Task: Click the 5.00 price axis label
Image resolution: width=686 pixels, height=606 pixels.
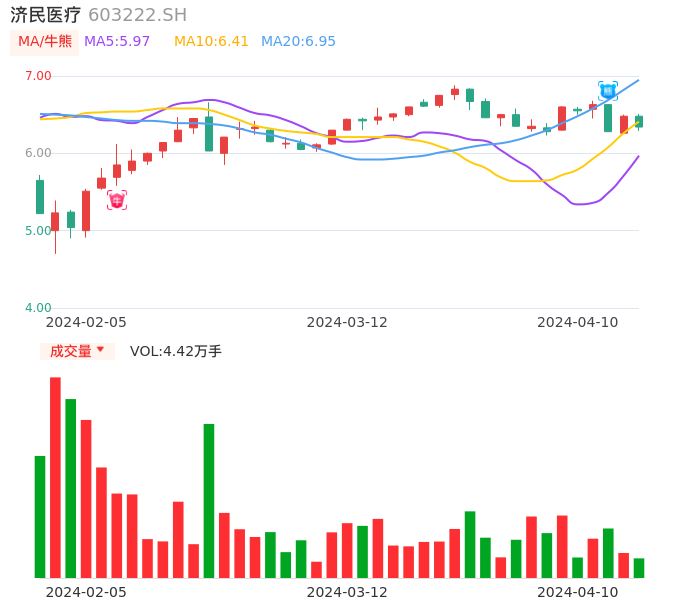Action: pyautogui.click(x=38, y=231)
